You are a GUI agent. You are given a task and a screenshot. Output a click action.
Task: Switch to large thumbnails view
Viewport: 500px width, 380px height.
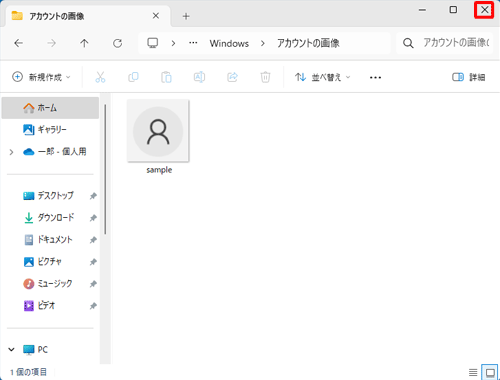490,372
